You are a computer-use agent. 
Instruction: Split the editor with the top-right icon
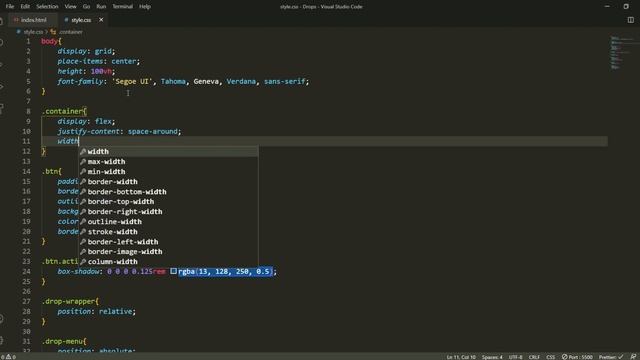point(630,20)
